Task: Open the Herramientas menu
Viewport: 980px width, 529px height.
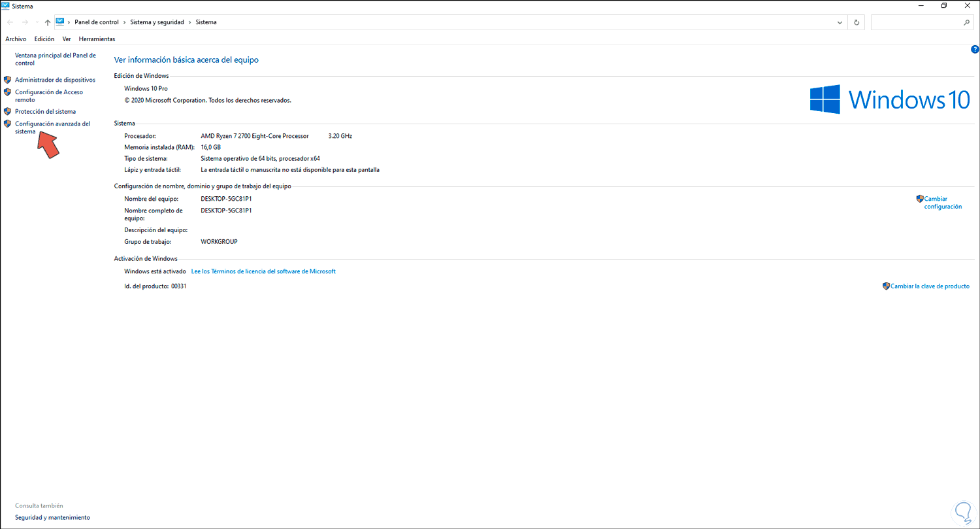Action: (97, 39)
